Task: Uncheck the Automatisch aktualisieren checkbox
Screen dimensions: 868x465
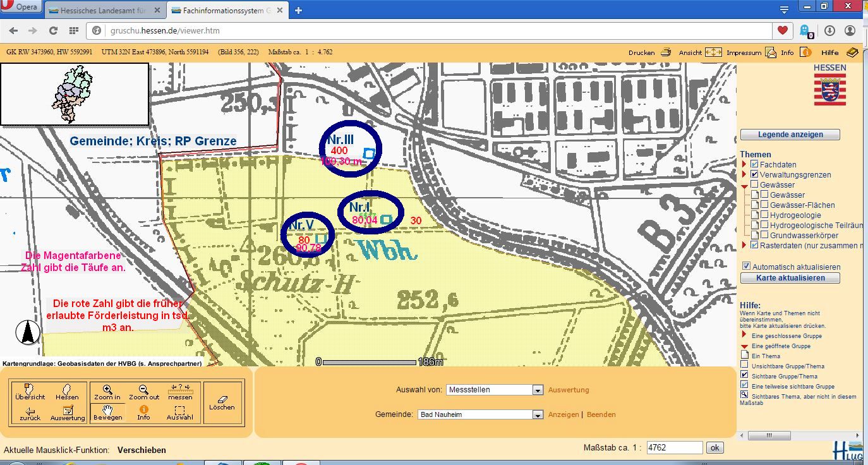Action: point(746,267)
